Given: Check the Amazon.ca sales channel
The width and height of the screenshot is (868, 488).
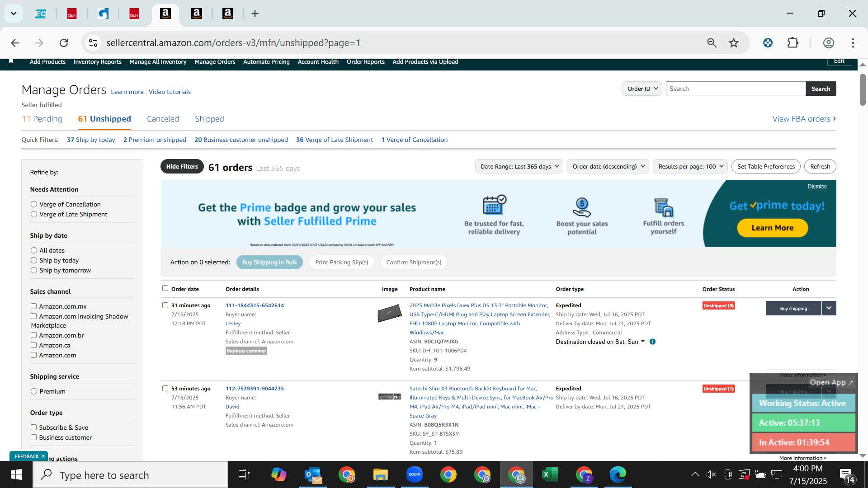Looking at the screenshot, I should tap(33, 345).
